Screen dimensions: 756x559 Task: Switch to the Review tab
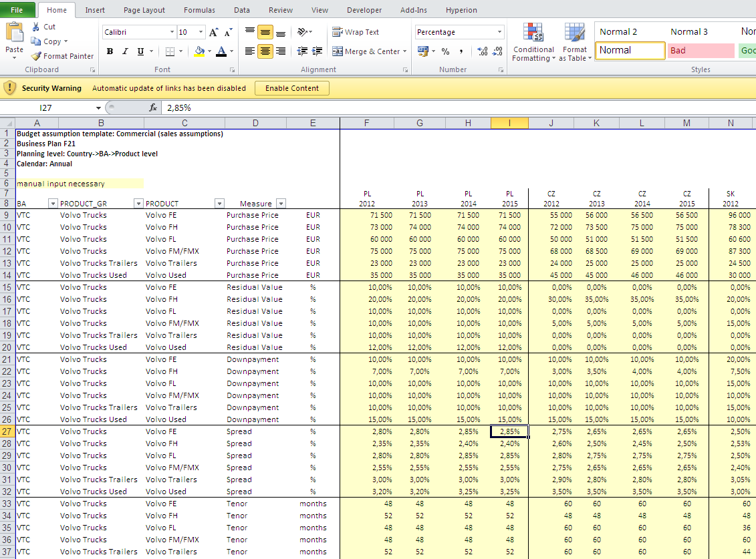(x=281, y=10)
